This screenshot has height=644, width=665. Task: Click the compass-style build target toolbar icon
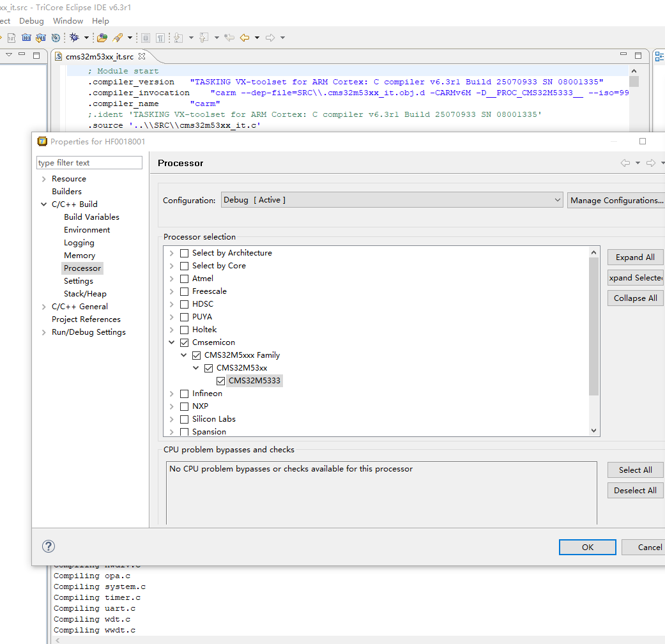(x=56, y=38)
